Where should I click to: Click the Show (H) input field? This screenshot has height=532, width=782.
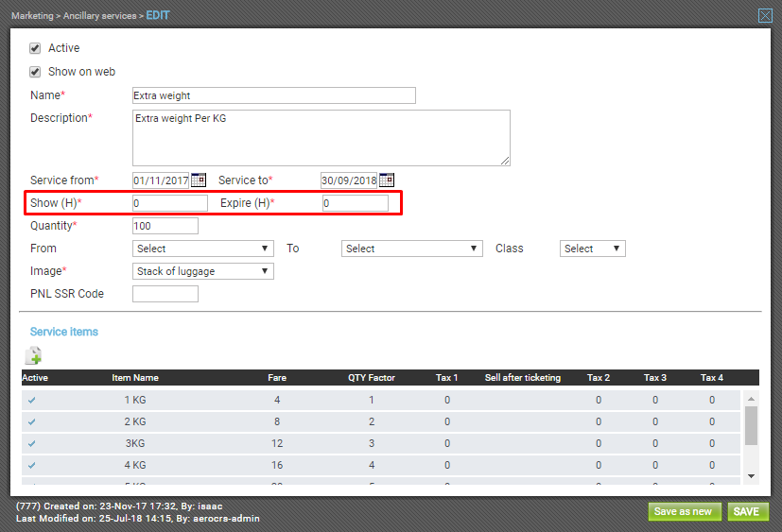(170, 203)
